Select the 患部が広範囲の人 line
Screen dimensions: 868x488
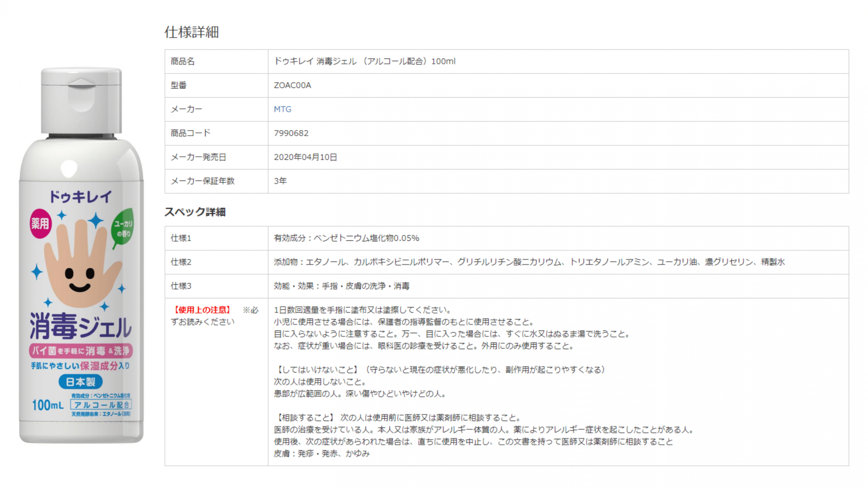tap(360, 394)
